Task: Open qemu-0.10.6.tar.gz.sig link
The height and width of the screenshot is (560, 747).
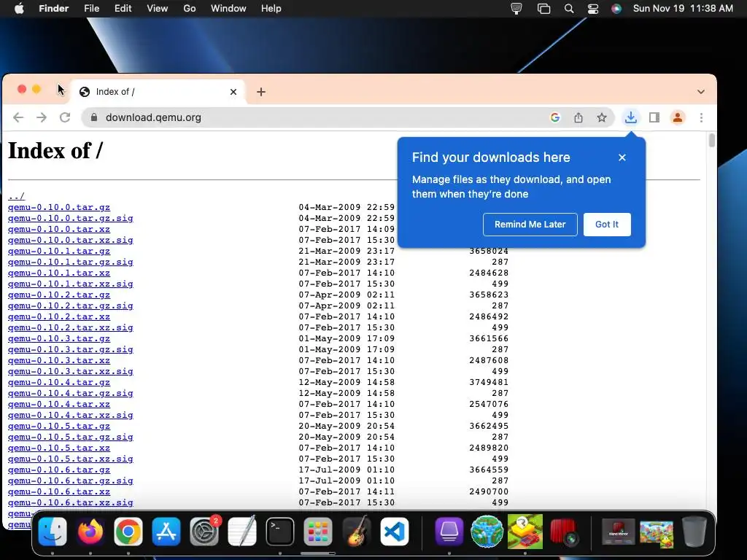Action: pos(71,481)
